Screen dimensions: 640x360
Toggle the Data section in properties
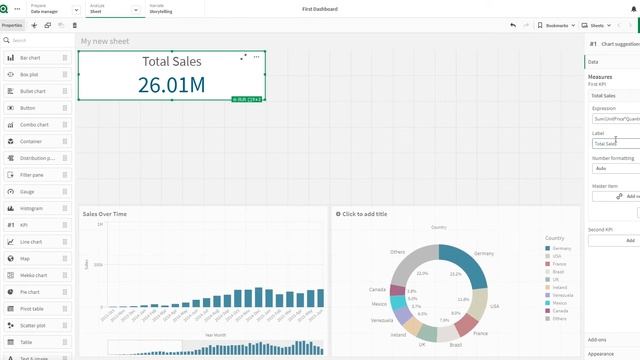613,62
